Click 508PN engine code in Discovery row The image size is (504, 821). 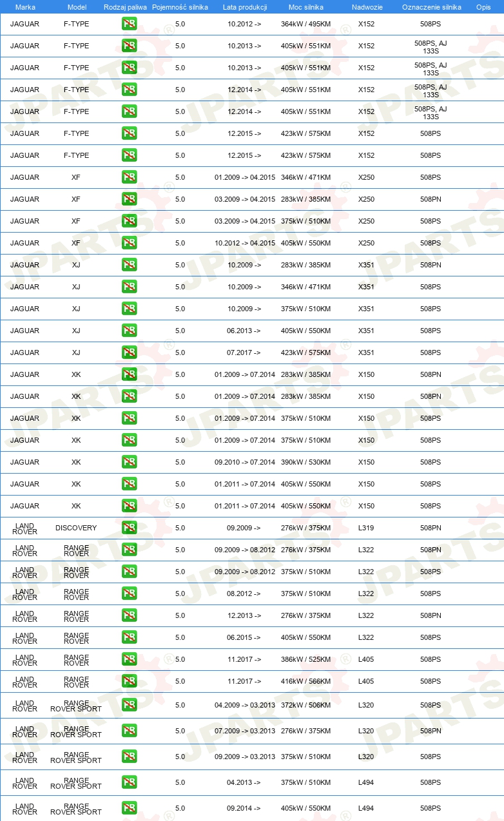tap(431, 528)
